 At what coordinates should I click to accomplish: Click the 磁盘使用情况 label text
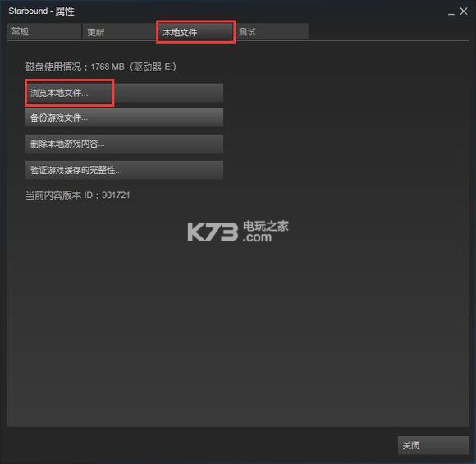click(x=53, y=67)
